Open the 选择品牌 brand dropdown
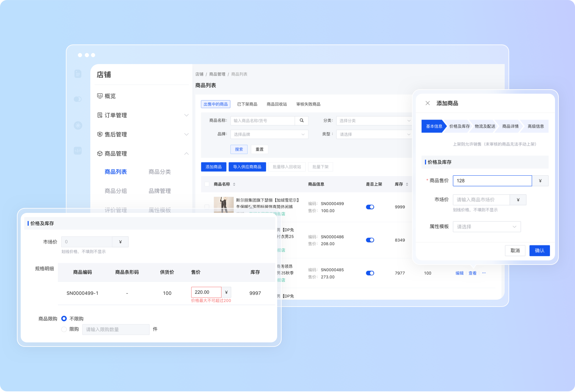 coord(269,134)
